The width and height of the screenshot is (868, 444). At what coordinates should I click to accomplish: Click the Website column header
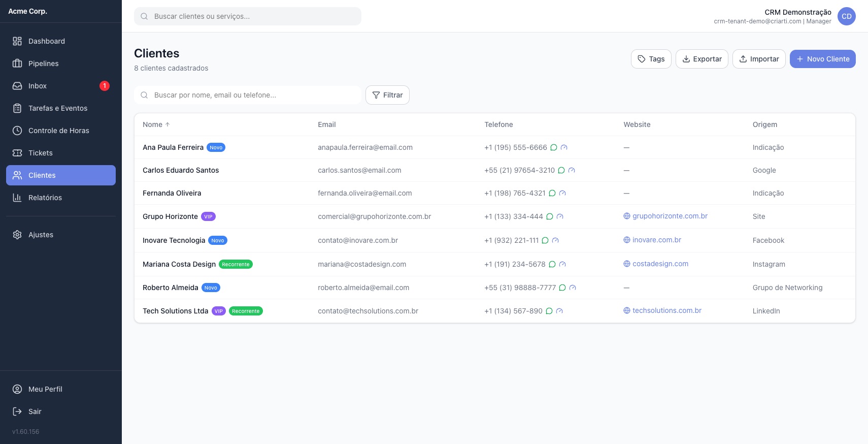click(637, 124)
